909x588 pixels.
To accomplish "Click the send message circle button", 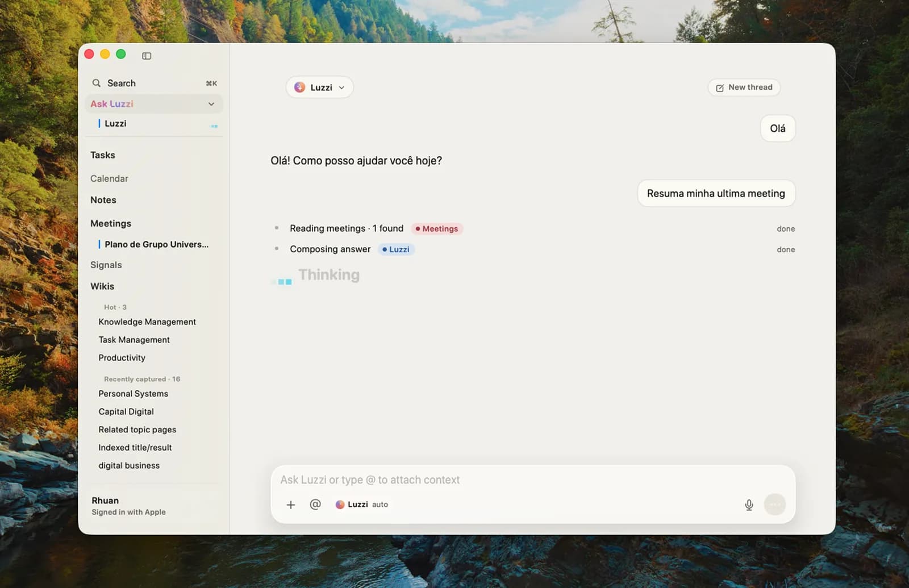I will (x=775, y=504).
